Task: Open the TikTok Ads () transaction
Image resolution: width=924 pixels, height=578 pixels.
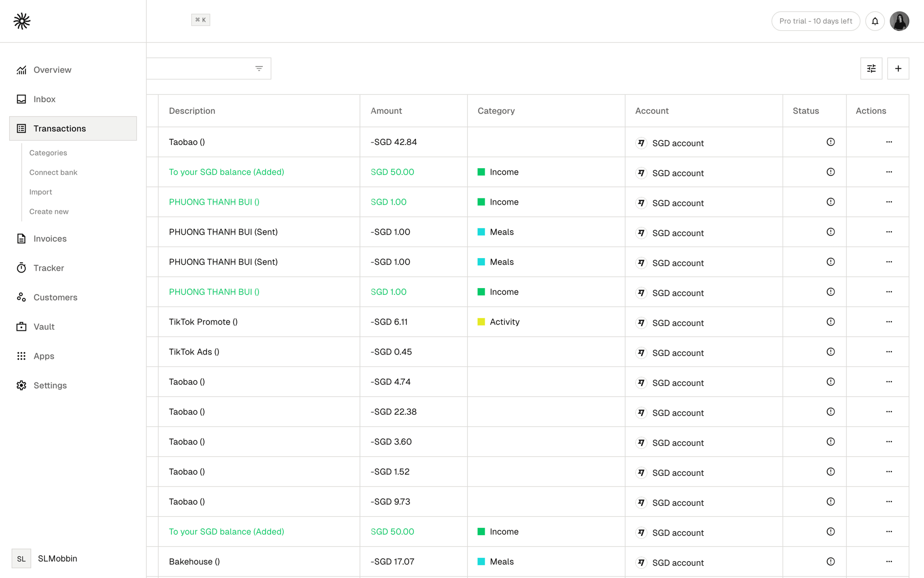Action: pos(194,352)
